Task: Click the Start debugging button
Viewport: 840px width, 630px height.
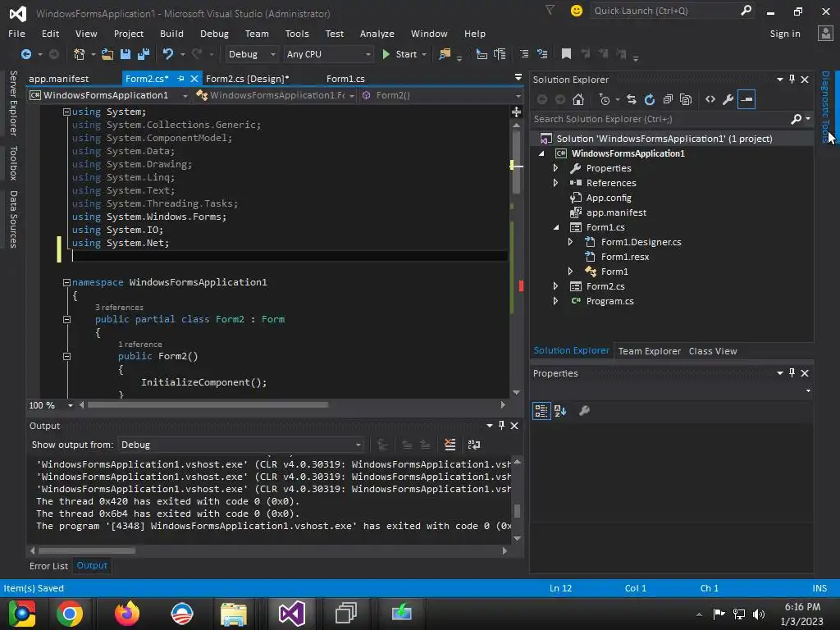Action: pos(400,54)
